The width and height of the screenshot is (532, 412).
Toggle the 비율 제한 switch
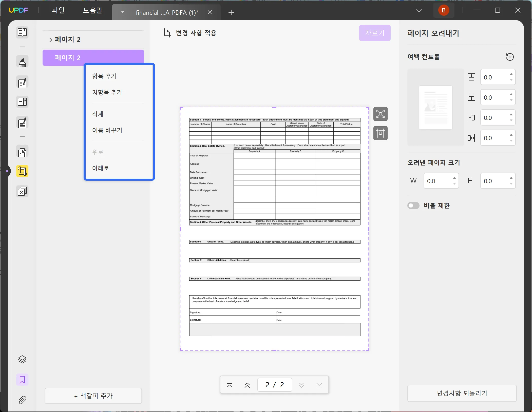coord(413,205)
